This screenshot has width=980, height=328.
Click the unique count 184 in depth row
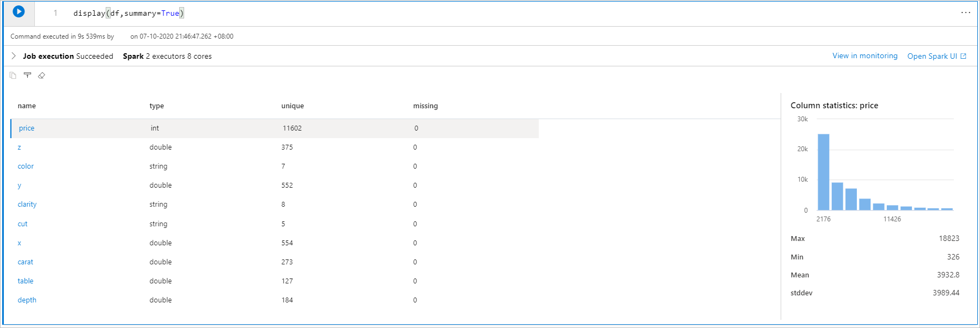click(x=287, y=300)
